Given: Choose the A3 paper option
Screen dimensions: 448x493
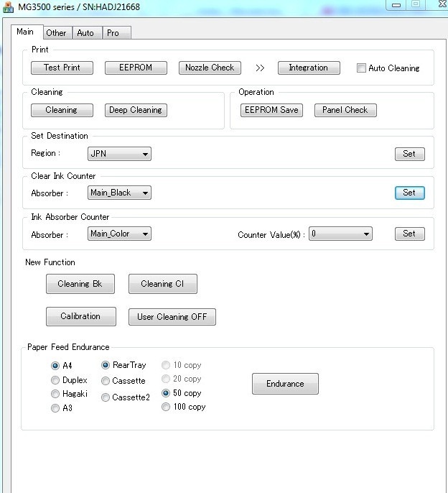Looking at the screenshot, I should [x=55, y=408].
